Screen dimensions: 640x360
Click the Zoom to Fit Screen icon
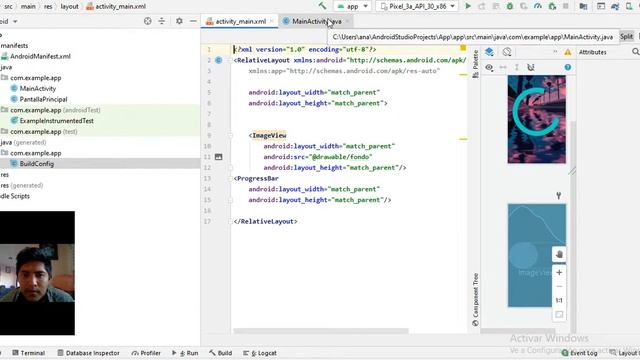pos(559,314)
